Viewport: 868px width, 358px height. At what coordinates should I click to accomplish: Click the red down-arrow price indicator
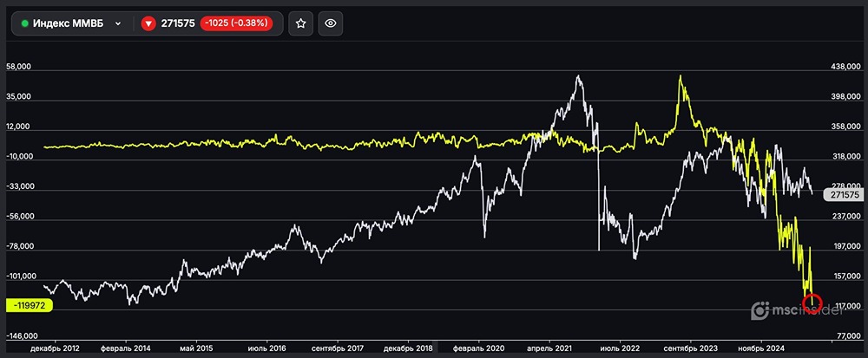click(x=148, y=23)
